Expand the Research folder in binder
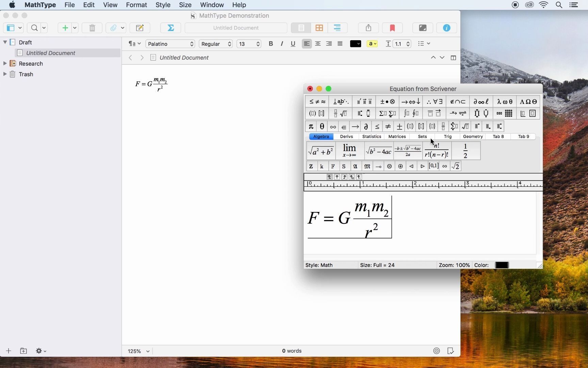588x368 pixels. (x=5, y=63)
